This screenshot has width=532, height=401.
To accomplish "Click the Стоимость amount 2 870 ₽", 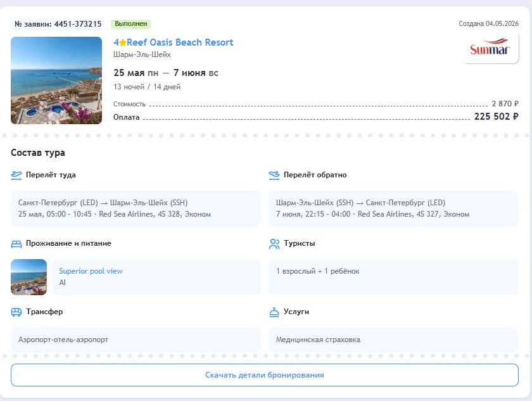I will pos(505,104).
